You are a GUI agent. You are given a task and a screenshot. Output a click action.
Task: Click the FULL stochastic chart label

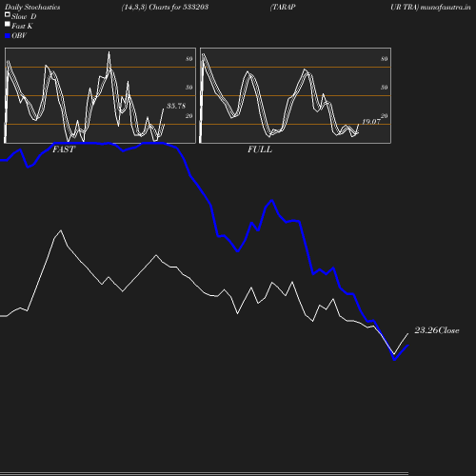click(x=260, y=149)
